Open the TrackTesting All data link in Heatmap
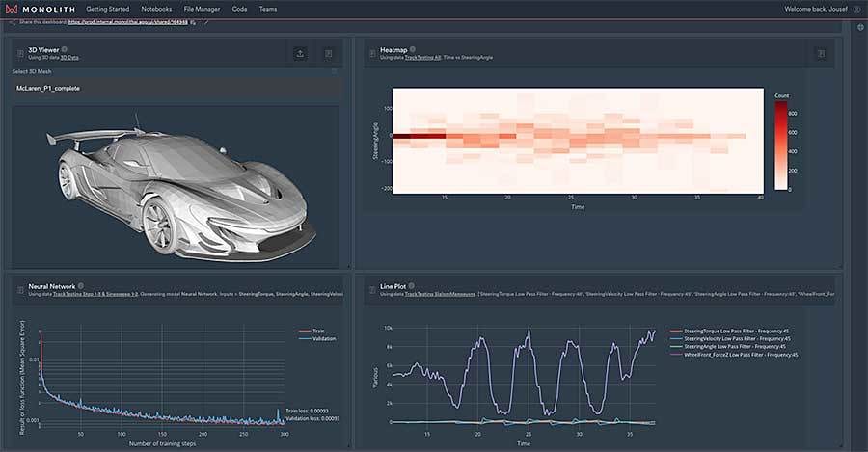The width and height of the screenshot is (868, 452). tap(422, 58)
